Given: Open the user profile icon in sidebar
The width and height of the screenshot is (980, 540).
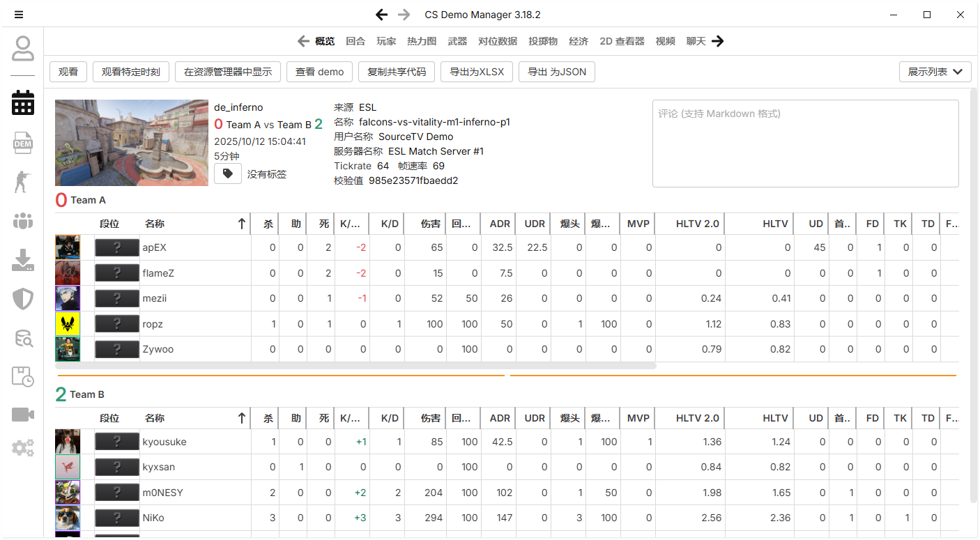Looking at the screenshot, I should [x=23, y=49].
